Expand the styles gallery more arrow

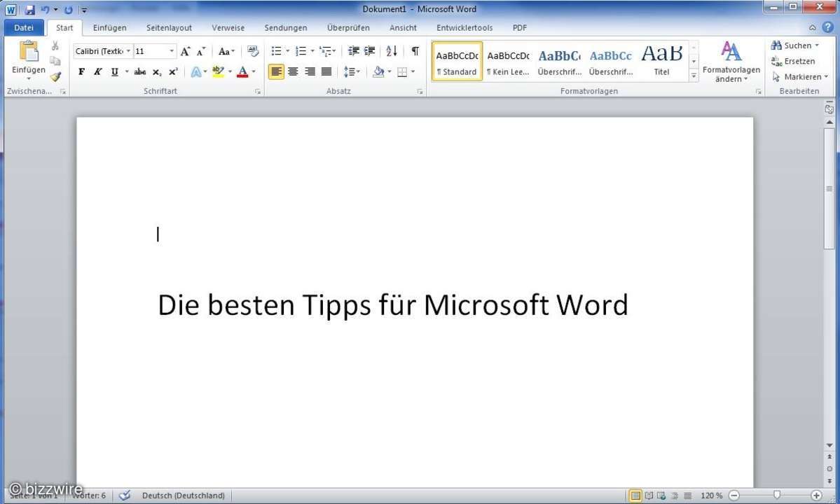694,76
